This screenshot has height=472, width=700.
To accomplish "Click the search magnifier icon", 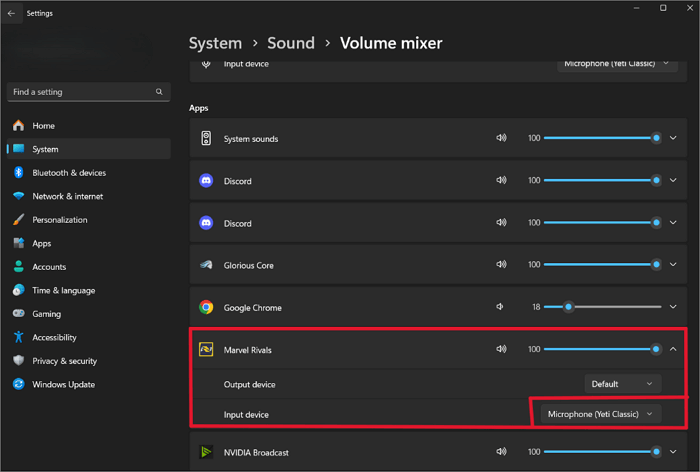I will (159, 92).
